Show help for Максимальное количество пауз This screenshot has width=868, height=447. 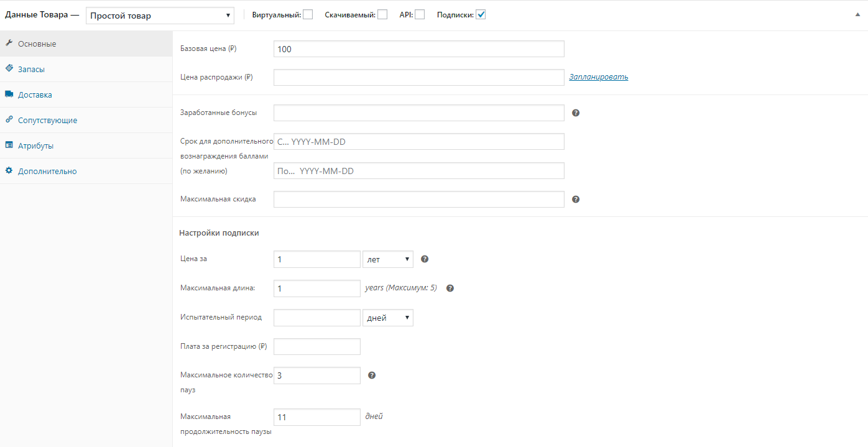click(x=372, y=376)
